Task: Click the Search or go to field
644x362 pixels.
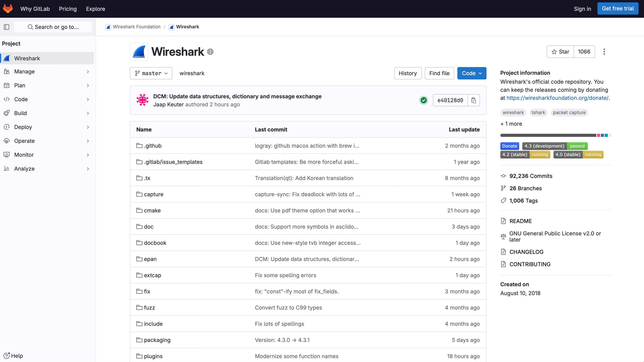Action: pyautogui.click(x=53, y=27)
